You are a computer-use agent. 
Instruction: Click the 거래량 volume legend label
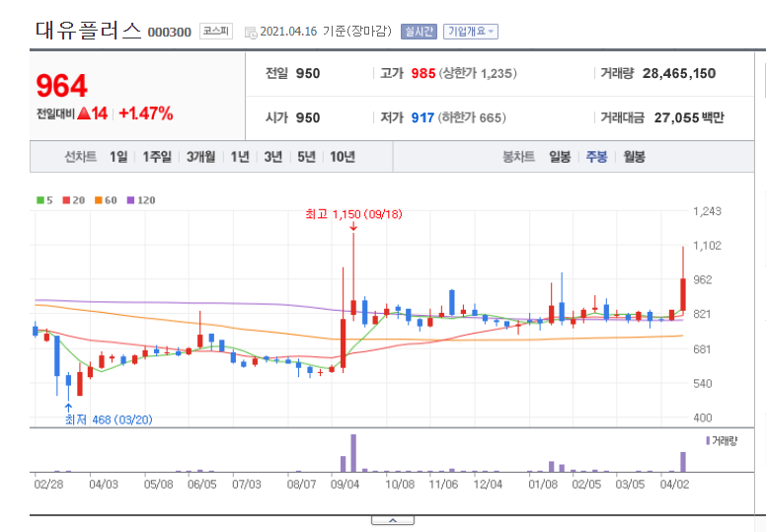pos(725,441)
